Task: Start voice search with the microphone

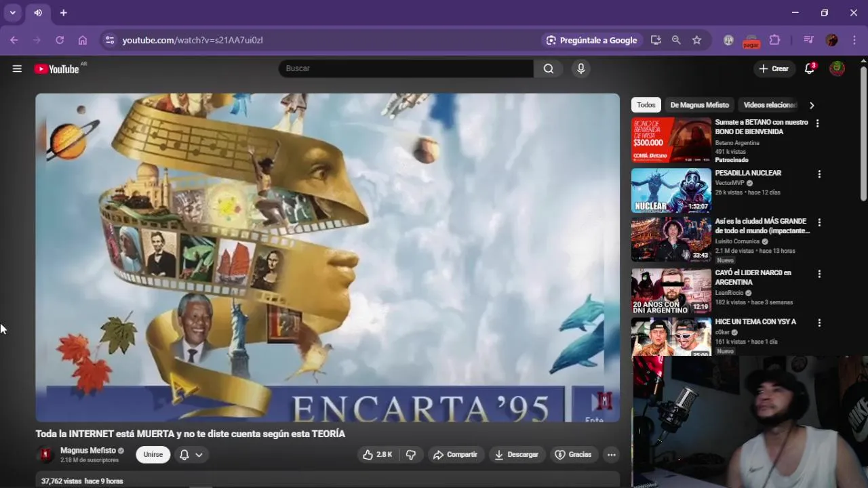Action: 580,68
